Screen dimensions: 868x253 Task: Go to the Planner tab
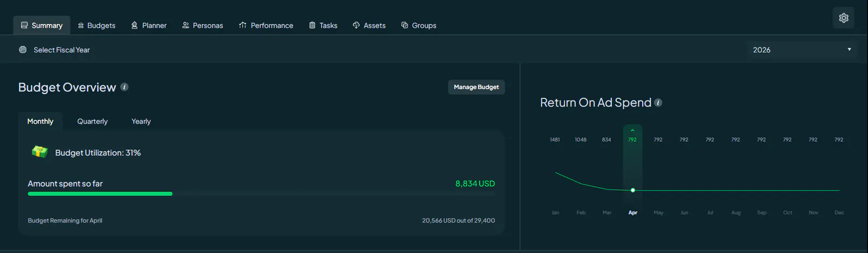[149, 26]
